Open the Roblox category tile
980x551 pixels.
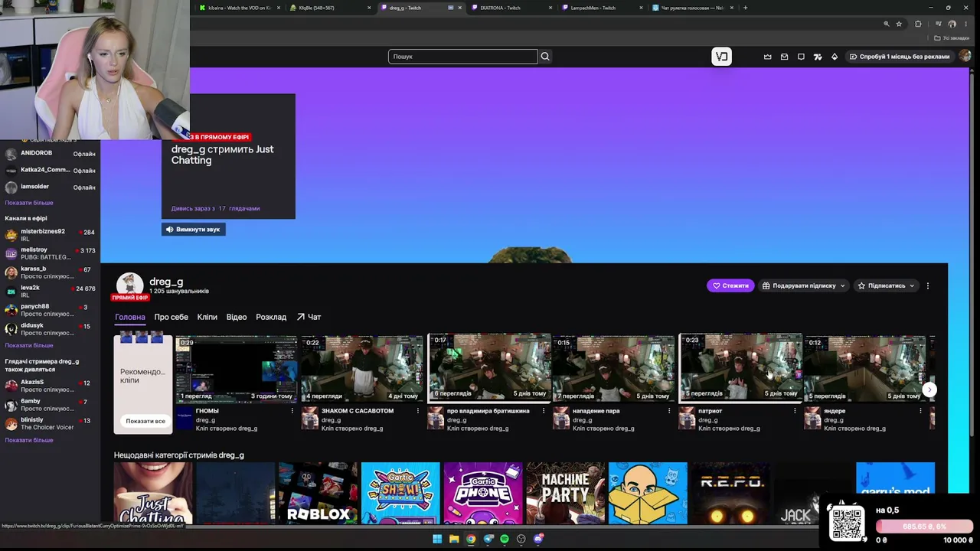[318, 493]
